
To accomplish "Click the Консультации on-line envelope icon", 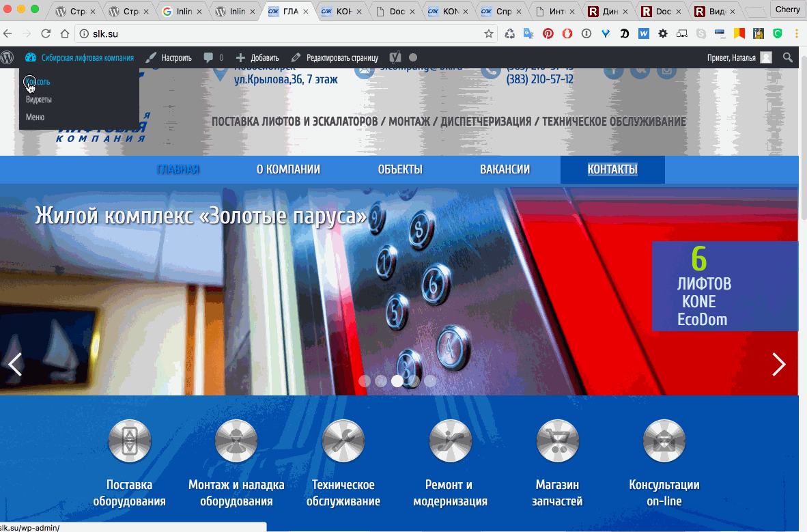I will click(664, 441).
